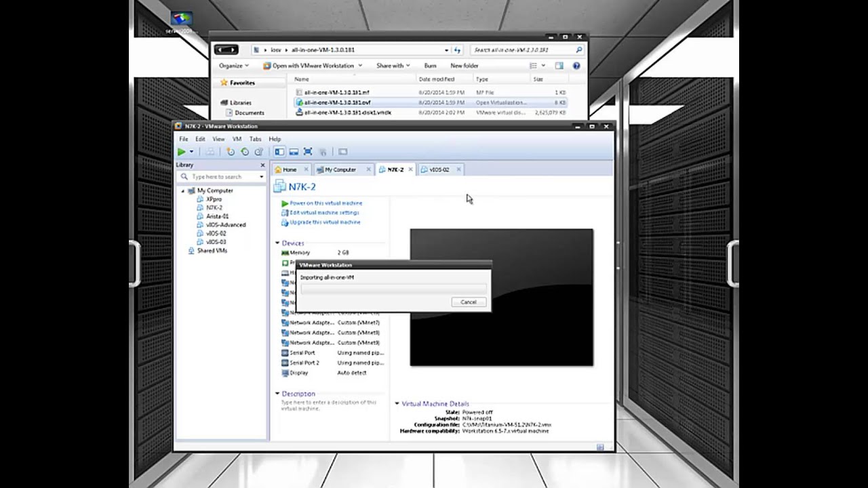
Task: Close the My Computer tab
Action: click(368, 169)
